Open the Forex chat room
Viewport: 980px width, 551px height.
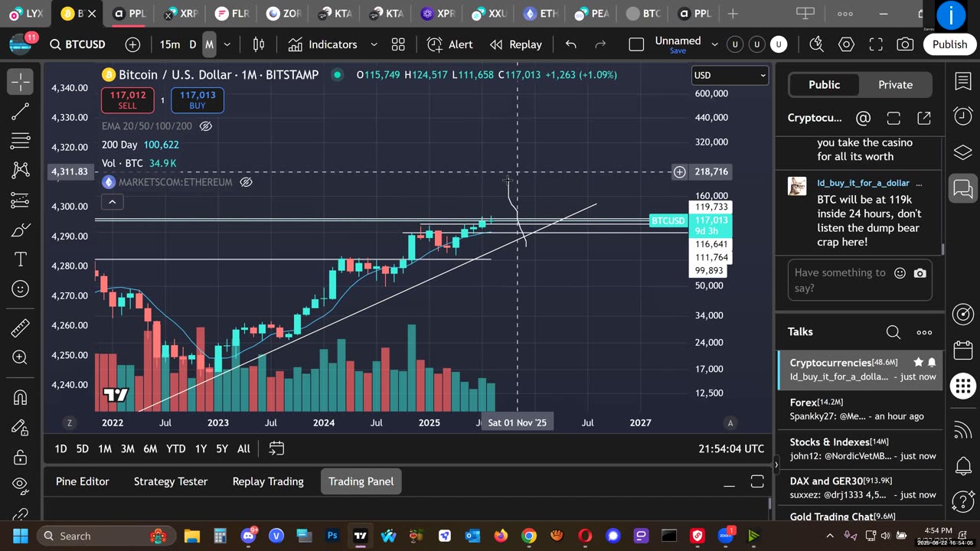[861, 409]
